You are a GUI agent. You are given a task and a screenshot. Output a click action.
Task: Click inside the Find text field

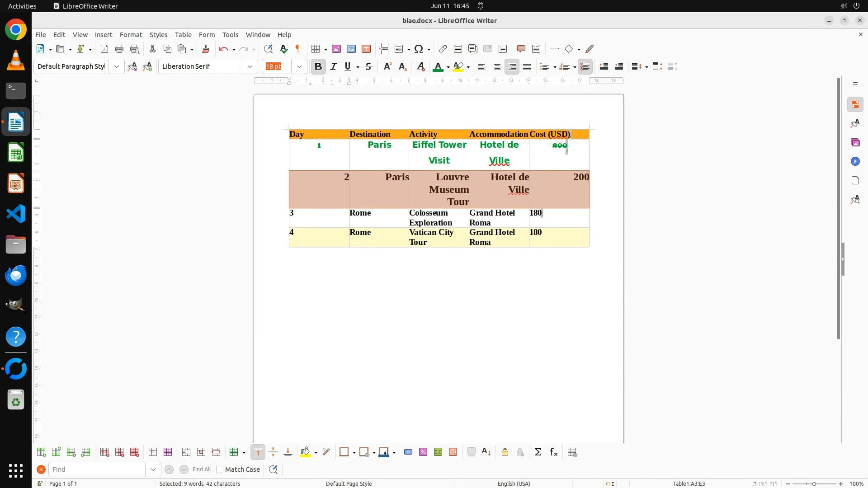97,469
